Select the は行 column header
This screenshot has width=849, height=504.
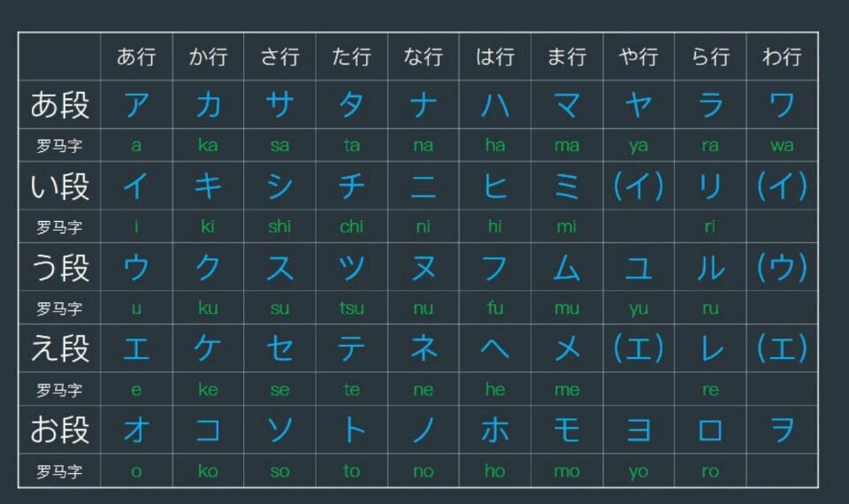[x=495, y=57]
